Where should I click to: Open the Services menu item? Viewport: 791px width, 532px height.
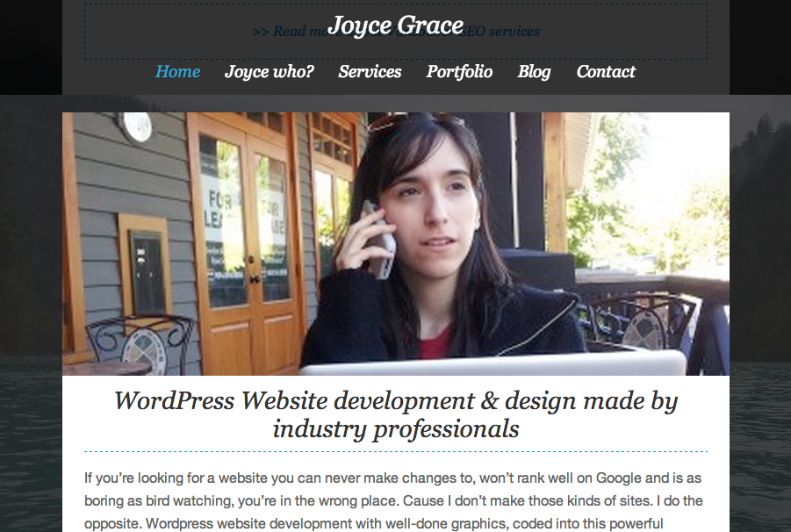[370, 72]
